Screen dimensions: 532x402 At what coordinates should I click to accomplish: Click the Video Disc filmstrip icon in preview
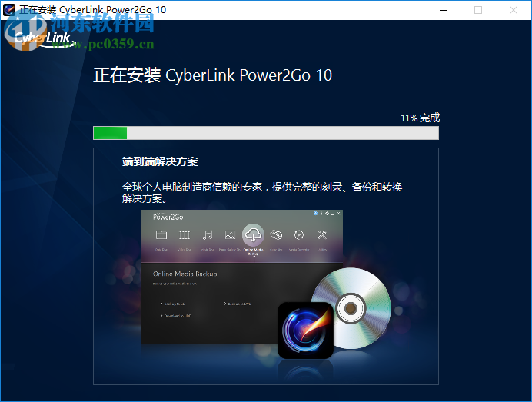tap(185, 234)
